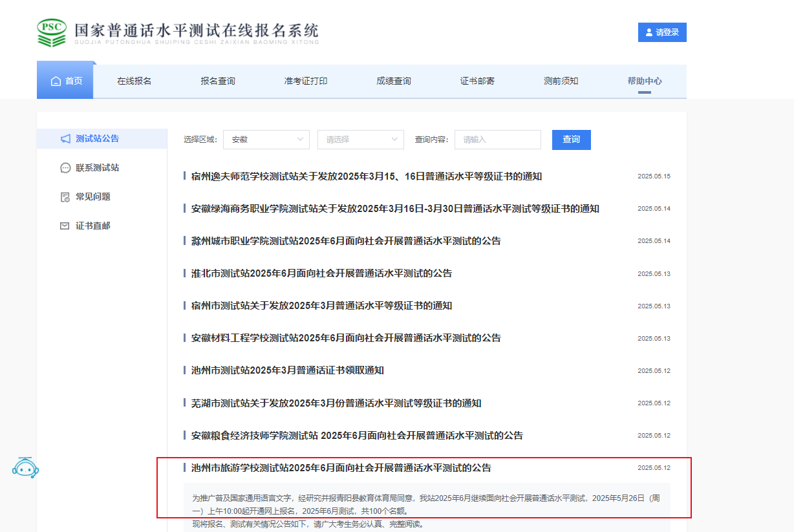Click date 2025.05.12 on 芜湖市 row
This screenshot has height=532, width=794.
[x=654, y=403]
